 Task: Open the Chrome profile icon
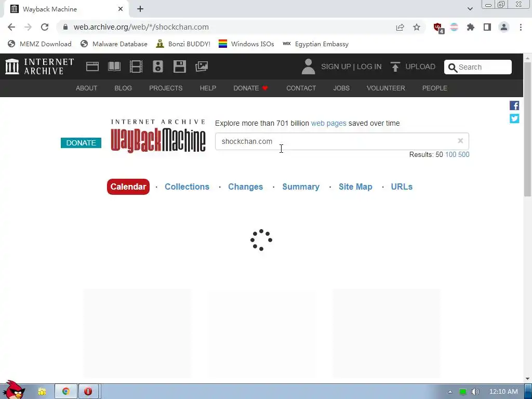click(x=504, y=27)
